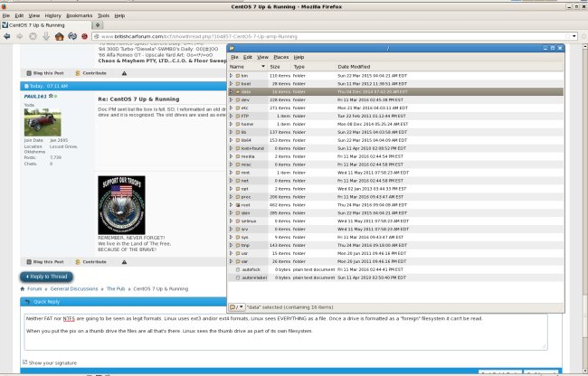Expand the var folder triangle

click(231, 261)
